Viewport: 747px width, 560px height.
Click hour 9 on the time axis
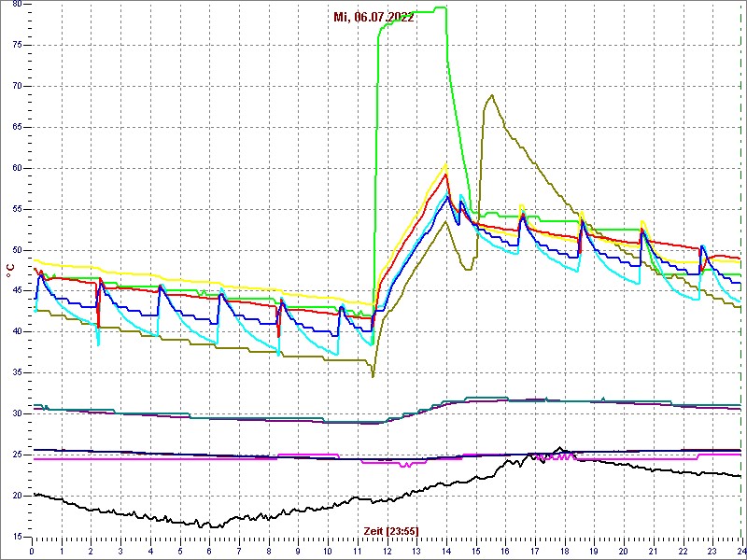tap(298, 553)
